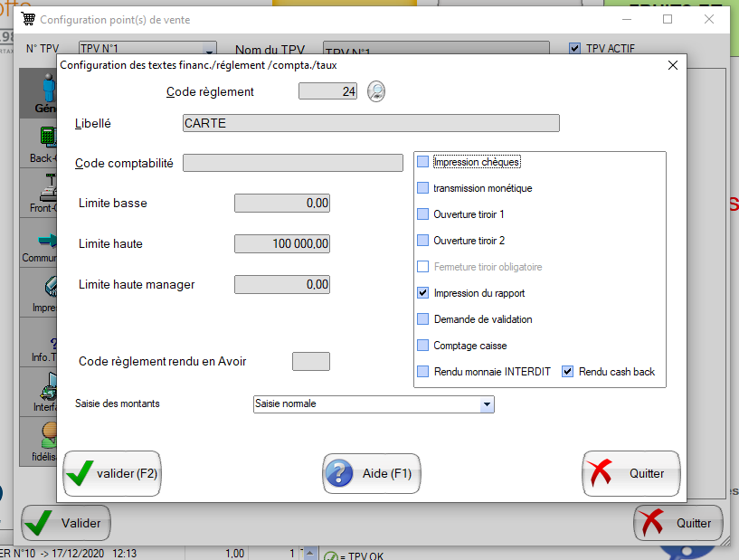This screenshot has height=560, width=739.
Task: Toggle the TPV ACTIF checkbox
Action: 574,49
